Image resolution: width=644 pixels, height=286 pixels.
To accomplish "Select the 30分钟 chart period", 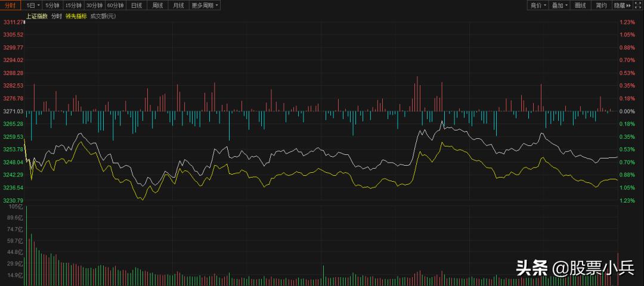I will (x=94, y=5).
